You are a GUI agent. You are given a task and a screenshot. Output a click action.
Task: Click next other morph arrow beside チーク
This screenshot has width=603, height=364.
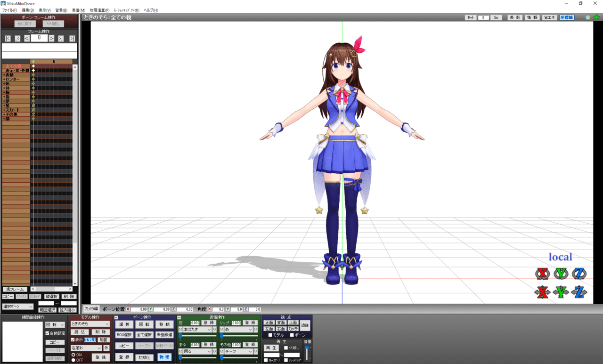(255, 351)
